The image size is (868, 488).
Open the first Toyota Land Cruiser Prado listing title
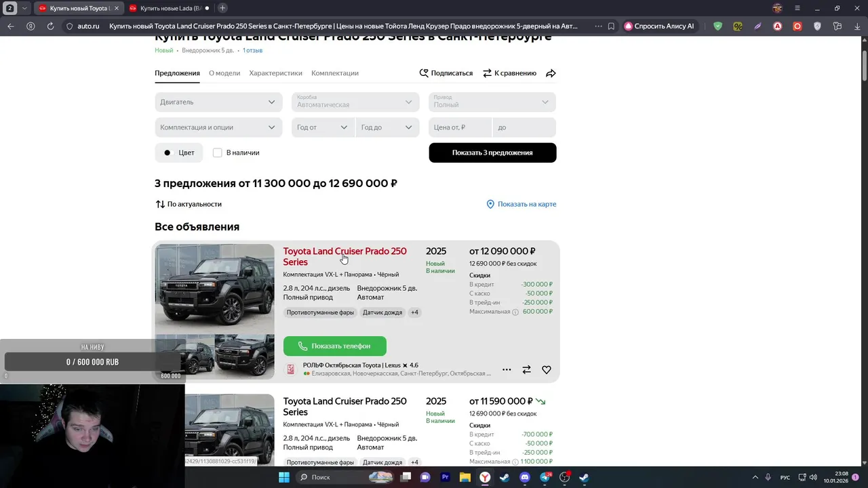(x=344, y=256)
